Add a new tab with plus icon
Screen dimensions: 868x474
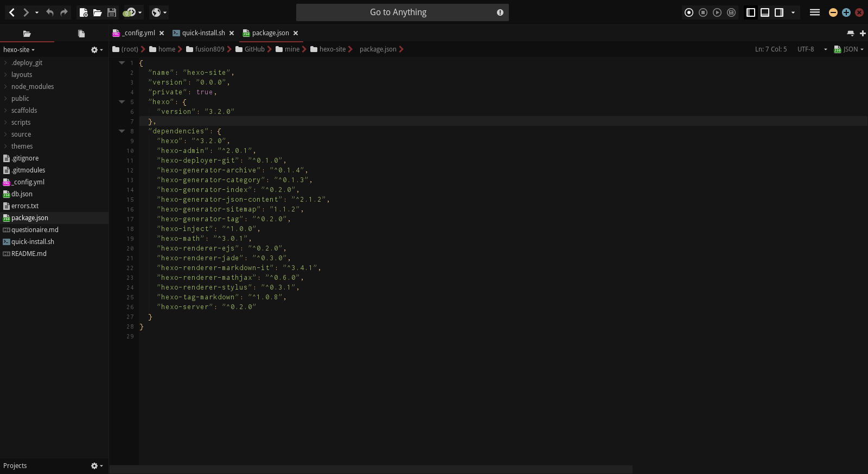pyautogui.click(x=863, y=33)
